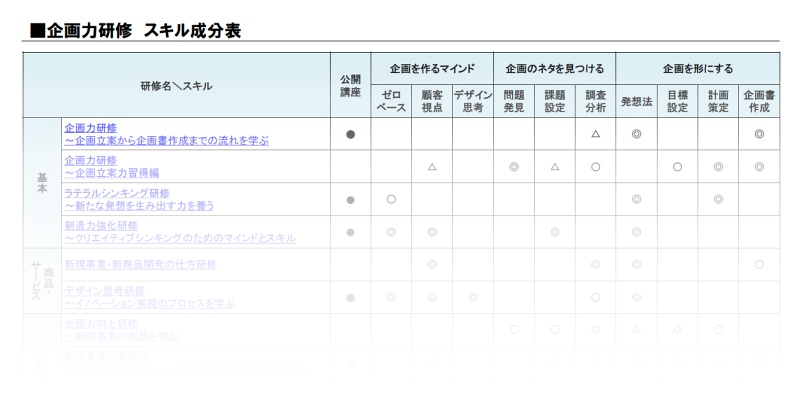Click the 企画のネタを見つける group header
Image resolution: width=800 pixels, height=395 pixels.
click(555, 68)
